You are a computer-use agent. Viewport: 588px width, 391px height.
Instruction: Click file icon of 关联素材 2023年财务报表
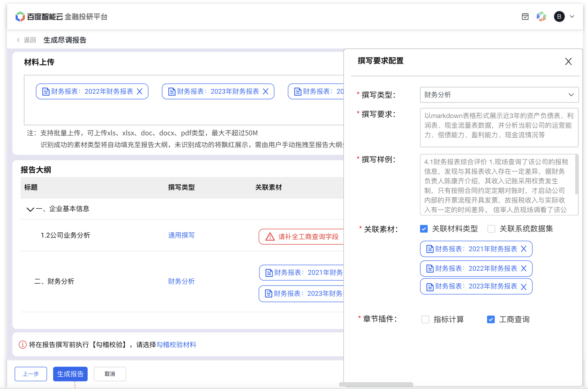point(430,287)
